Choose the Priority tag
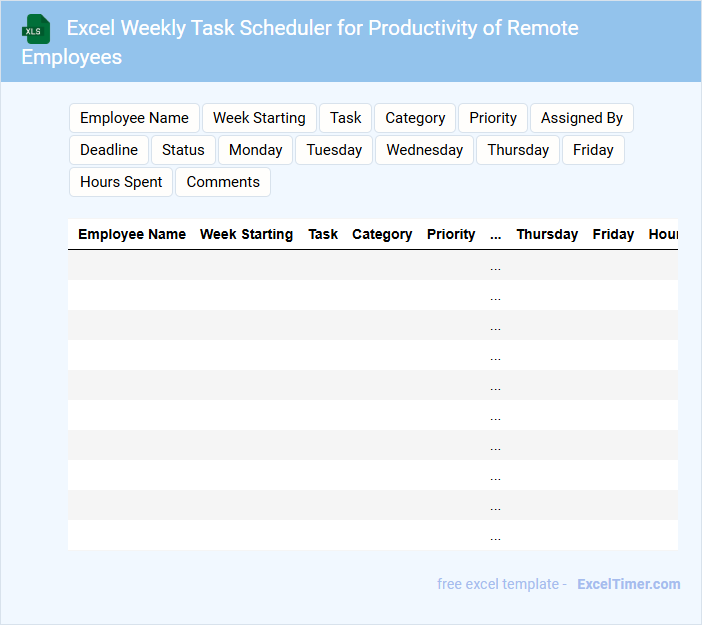The width and height of the screenshot is (702, 625). 493,118
